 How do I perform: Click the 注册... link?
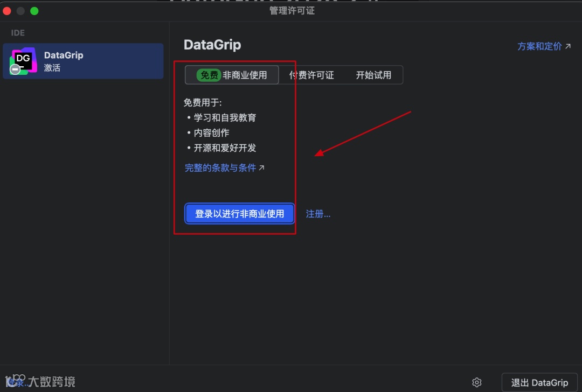pyautogui.click(x=318, y=214)
